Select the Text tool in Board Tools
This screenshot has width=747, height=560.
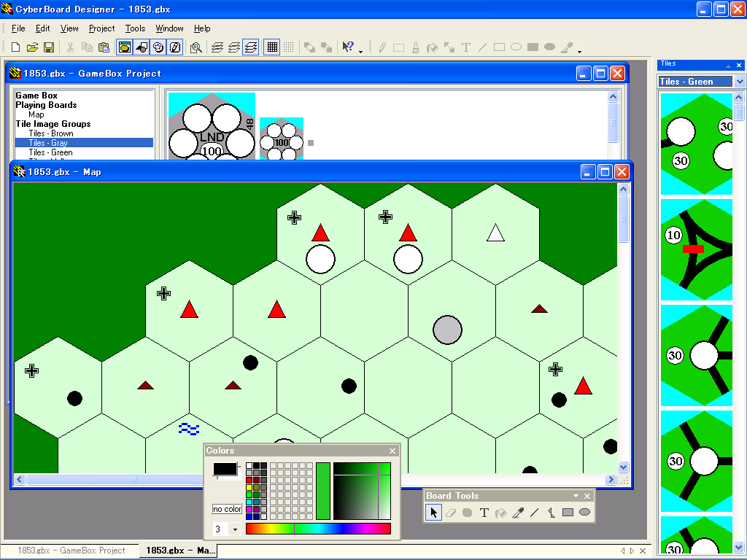coord(484,513)
